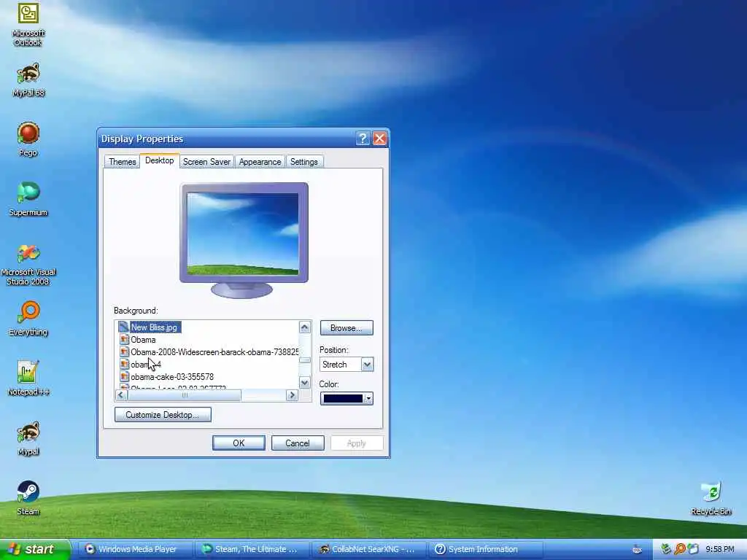Click the Everything magnifier tray icon
747x560 pixels.
[x=679, y=549]
